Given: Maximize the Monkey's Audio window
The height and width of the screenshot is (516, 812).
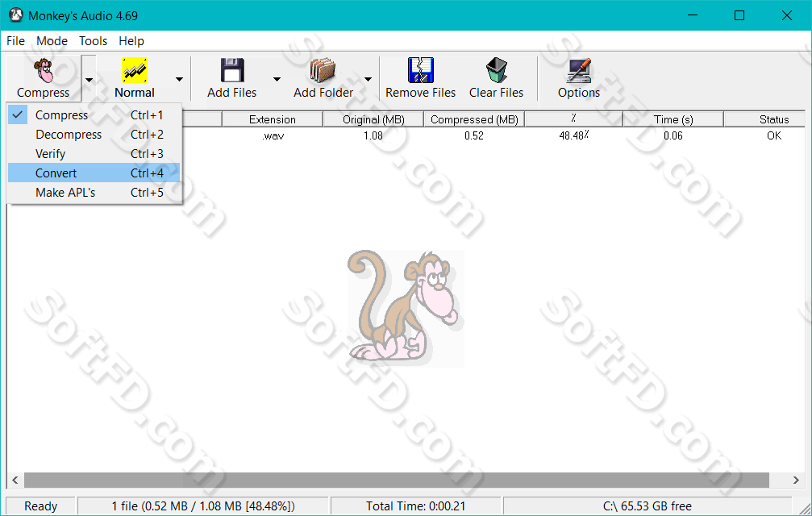Looking at the screenshot, I should [x=739, y=15].
